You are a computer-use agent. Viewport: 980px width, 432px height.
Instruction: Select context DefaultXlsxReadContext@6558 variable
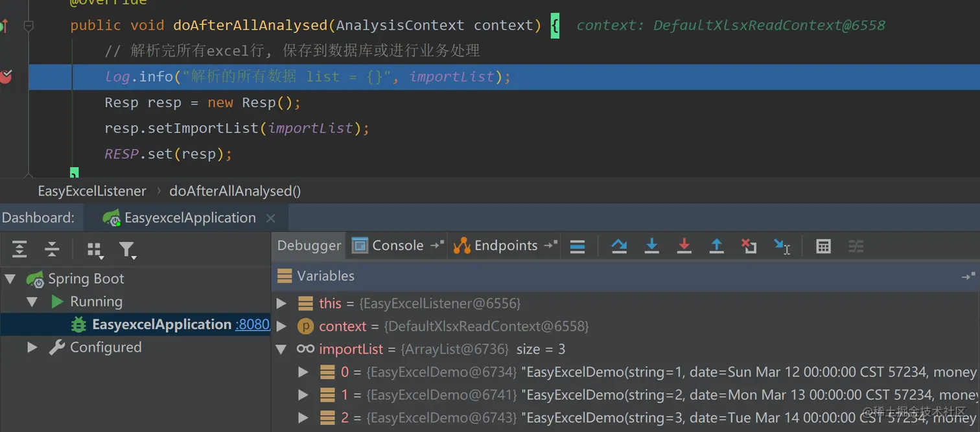[625, 326]
